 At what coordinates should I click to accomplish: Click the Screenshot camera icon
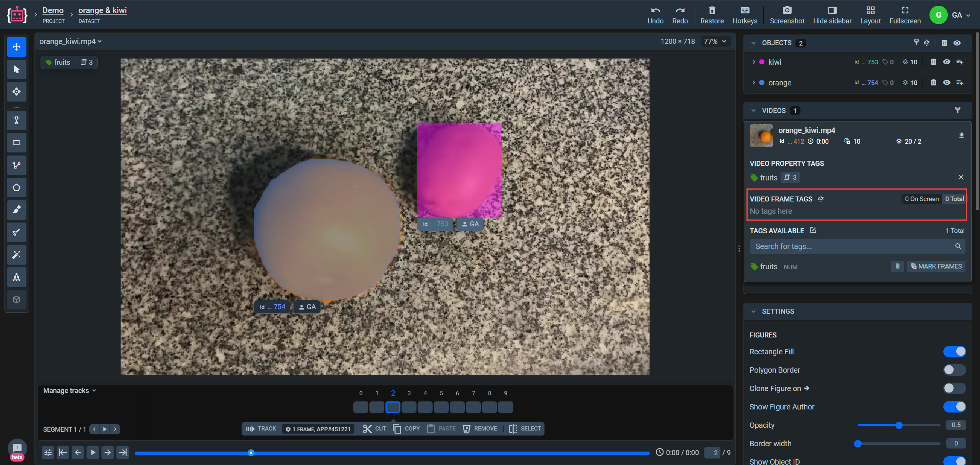click(787, 10)
